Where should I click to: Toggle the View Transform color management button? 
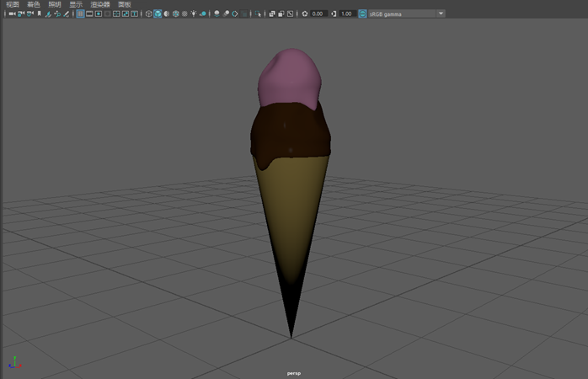point(362,13)
